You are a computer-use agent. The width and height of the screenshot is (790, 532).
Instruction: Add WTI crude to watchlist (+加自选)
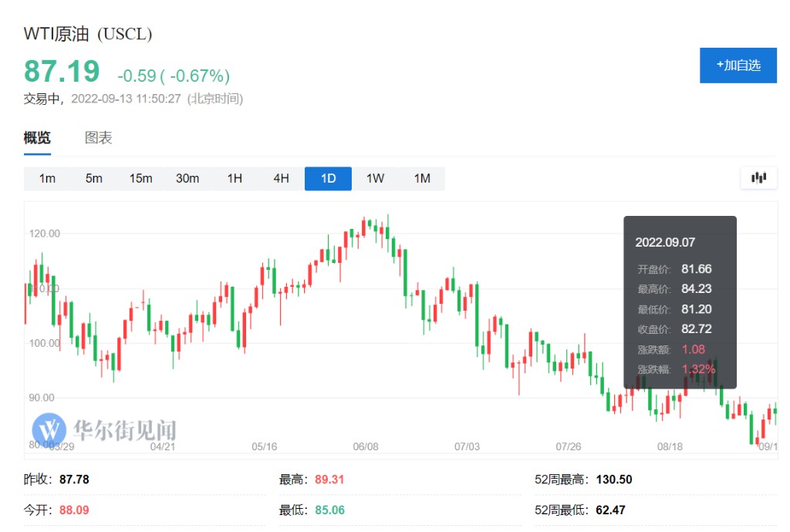click(738, 66)
